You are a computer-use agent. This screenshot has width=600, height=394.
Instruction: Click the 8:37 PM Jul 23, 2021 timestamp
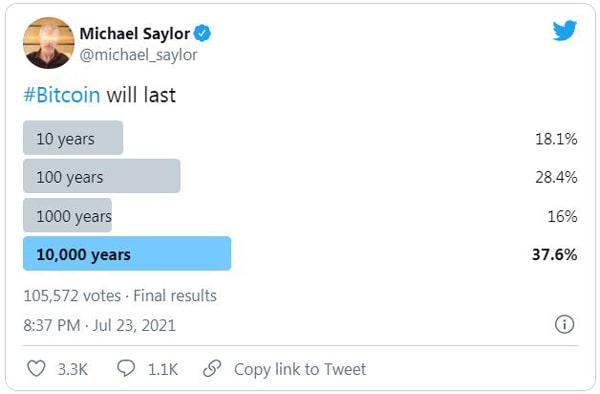(x=99, y=326)
